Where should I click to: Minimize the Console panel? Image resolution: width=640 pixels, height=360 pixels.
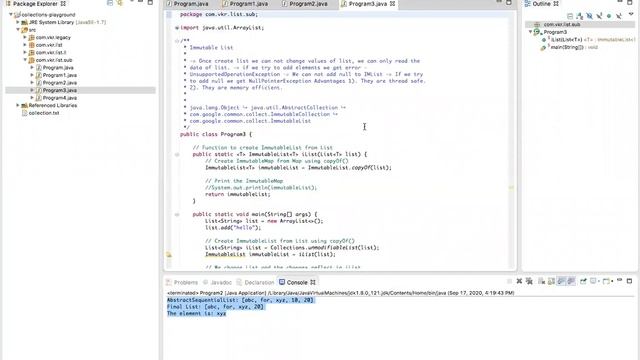point(619,280)
